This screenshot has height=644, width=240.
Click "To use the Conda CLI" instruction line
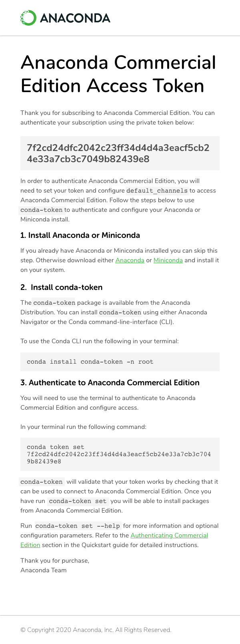(100, 341)
